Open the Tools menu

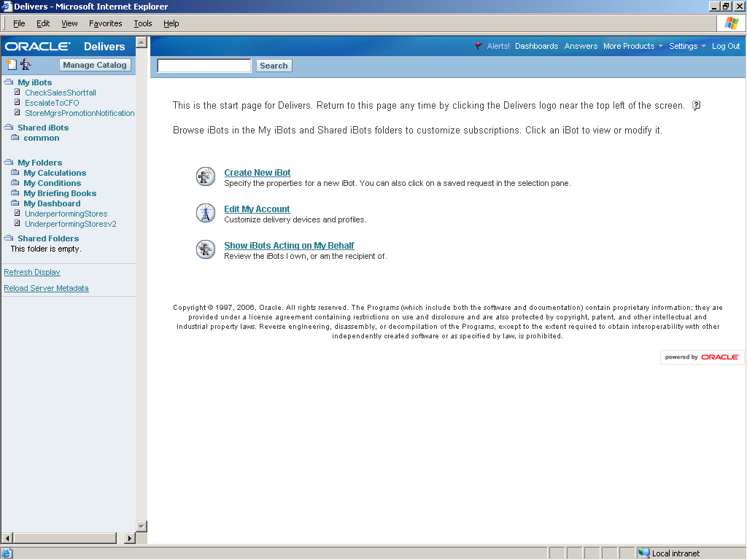point(143,23)
